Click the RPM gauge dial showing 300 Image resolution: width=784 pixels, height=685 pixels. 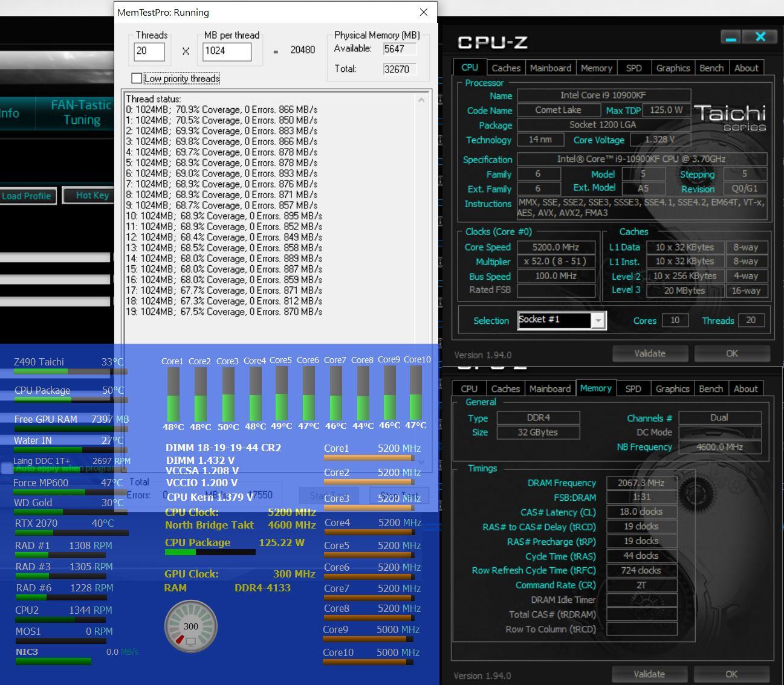point(191,626)
